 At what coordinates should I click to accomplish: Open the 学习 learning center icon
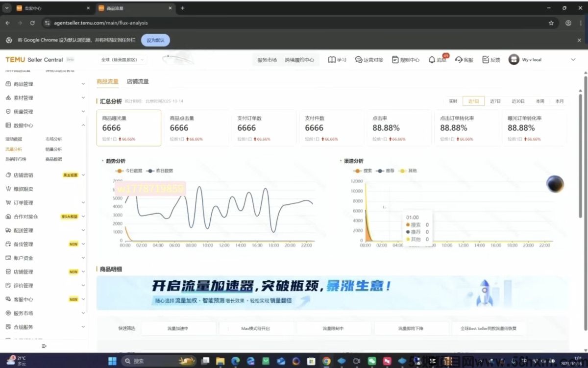(x=331, y=59)
